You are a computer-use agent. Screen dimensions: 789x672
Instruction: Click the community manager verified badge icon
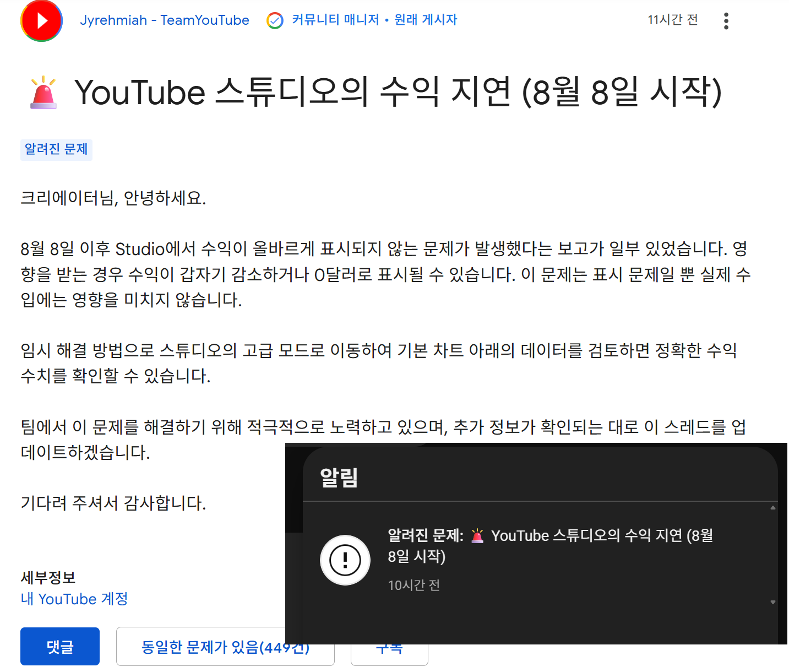click(x=275, y=20)
